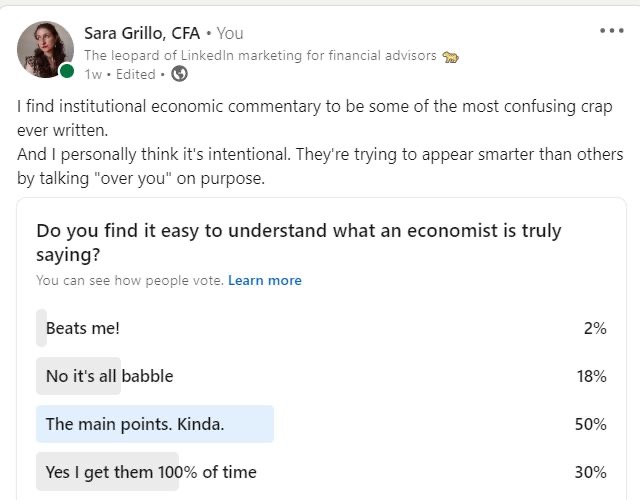
Task: Pick "Yes I get them 100% of time"
Action: 151,472
